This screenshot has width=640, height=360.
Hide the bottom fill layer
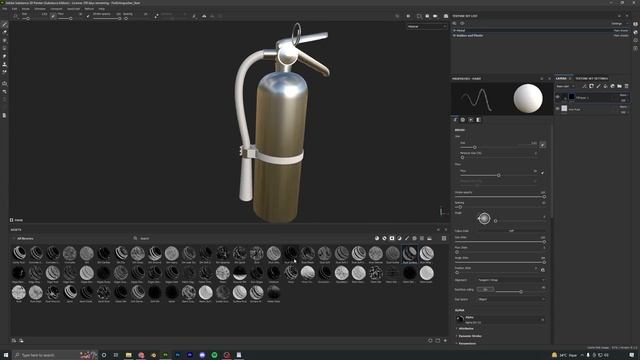(x=558, y=109)
